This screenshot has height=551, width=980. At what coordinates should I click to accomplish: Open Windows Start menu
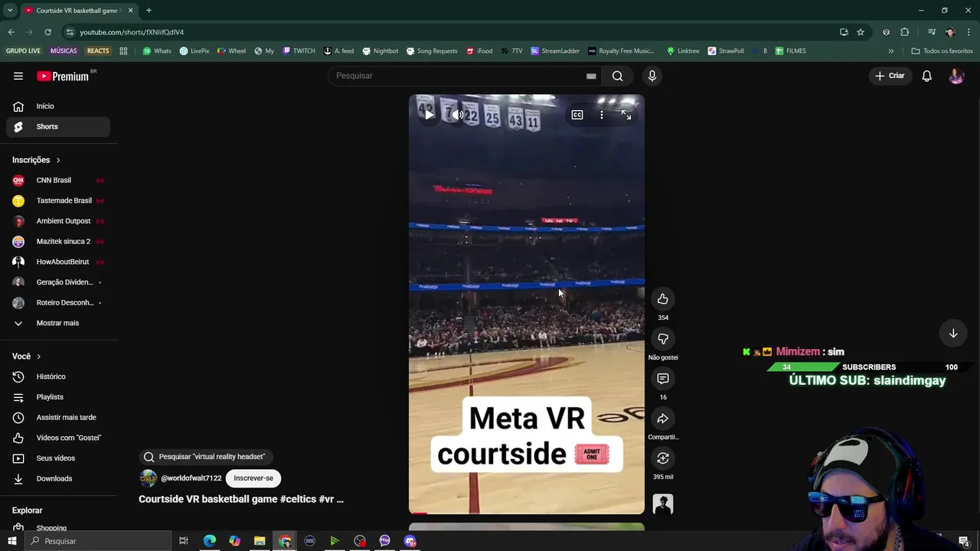(x=11, y=541)
